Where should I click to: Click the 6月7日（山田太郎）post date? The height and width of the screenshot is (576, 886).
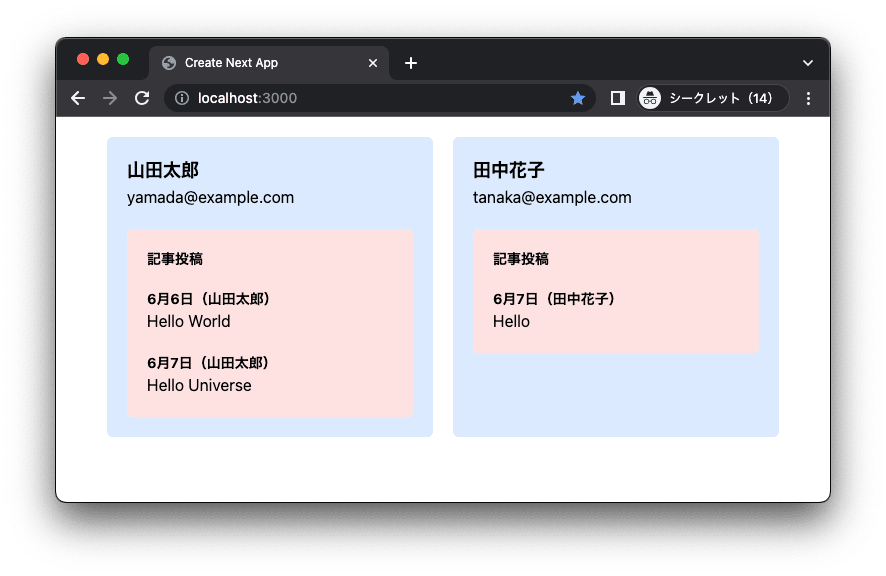tap(208, 363)
